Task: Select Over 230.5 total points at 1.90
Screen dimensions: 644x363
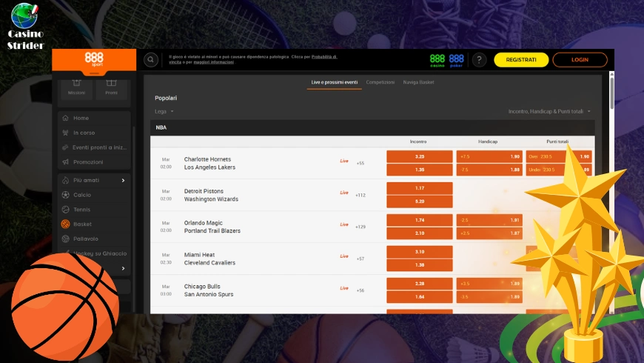Action: (x=559, y=156)
